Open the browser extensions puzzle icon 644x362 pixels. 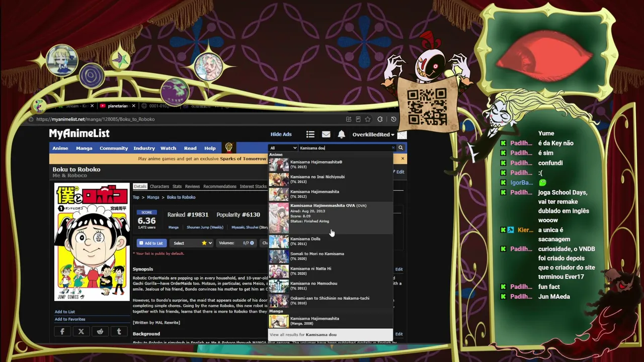[380, 119]
